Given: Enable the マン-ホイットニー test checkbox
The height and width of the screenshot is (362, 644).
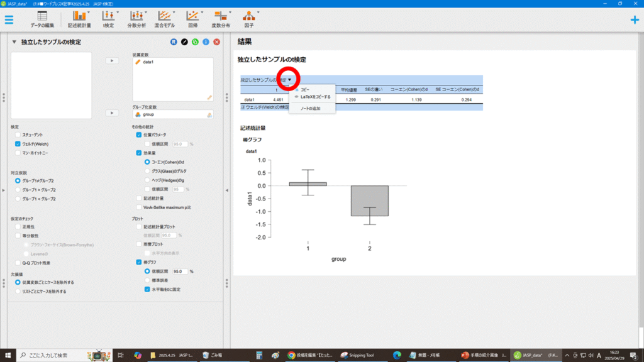Looking at the screenshot, I should (x=18, y=153).
